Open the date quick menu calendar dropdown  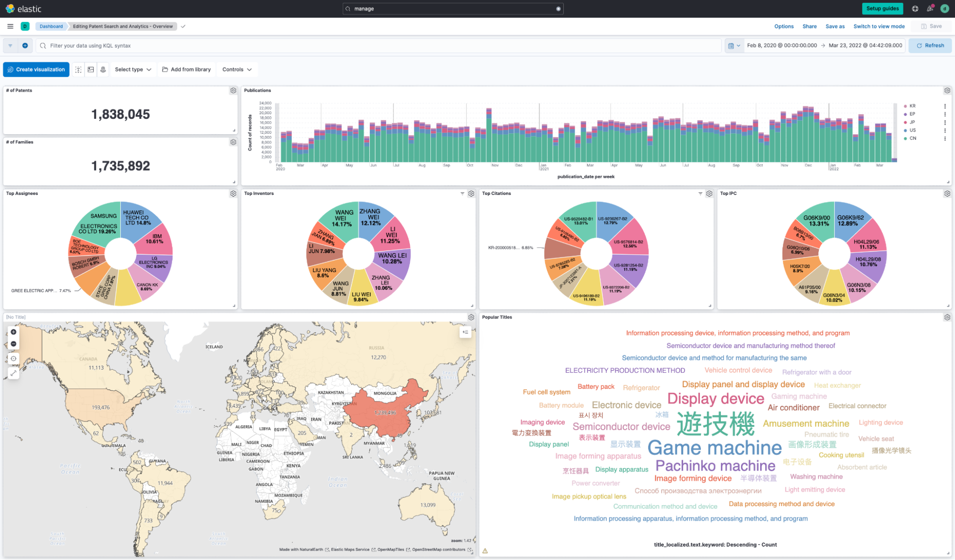(734, 45)
